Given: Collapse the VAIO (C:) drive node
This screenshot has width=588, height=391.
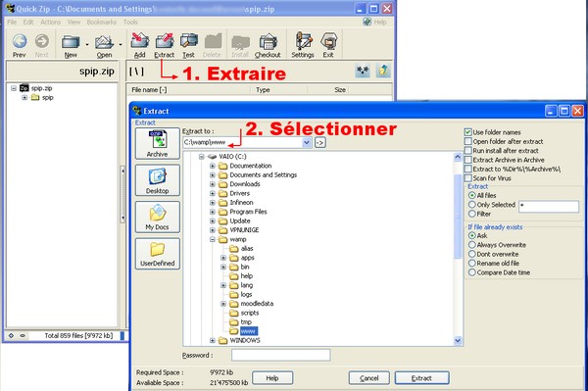Looking at the screenshot, I should pyautogui.click(x=201, y=157).
